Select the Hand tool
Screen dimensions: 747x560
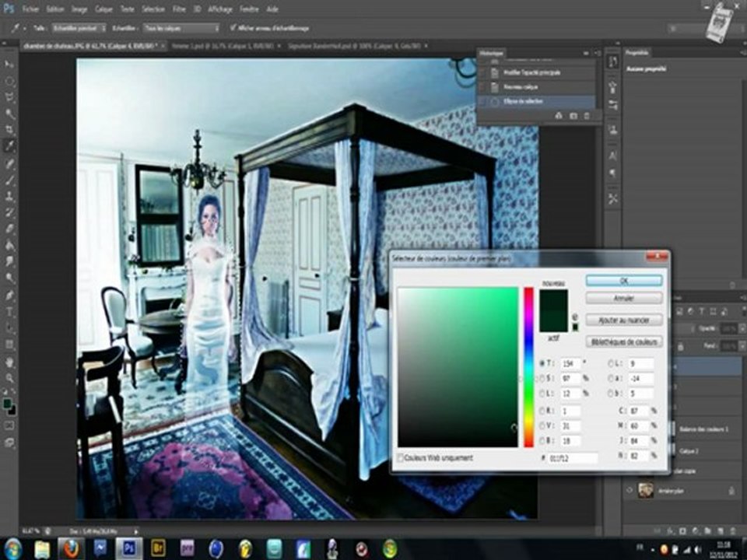click(9, 362)
